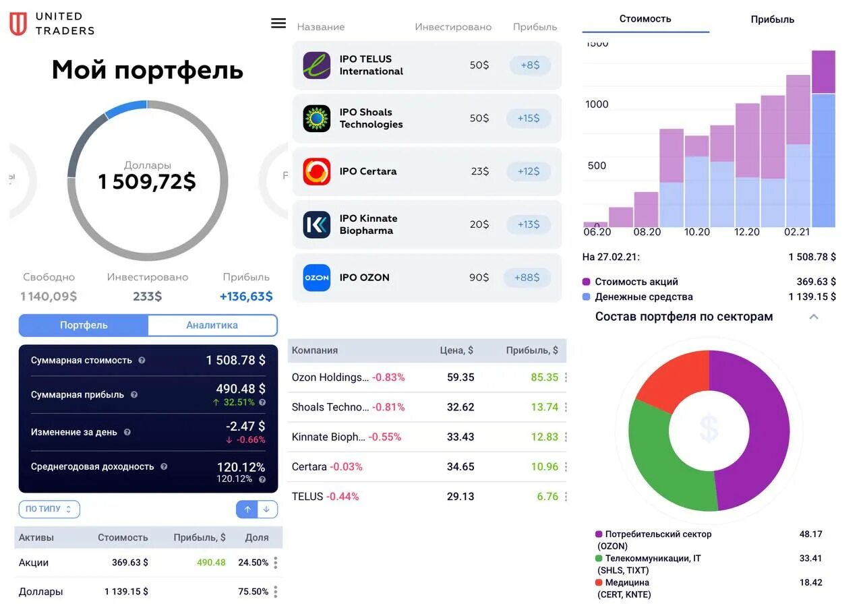This screenshot has height=616, width=863.
Task: Click the dollar sign in sector donut center
Action: click(709, 429)
